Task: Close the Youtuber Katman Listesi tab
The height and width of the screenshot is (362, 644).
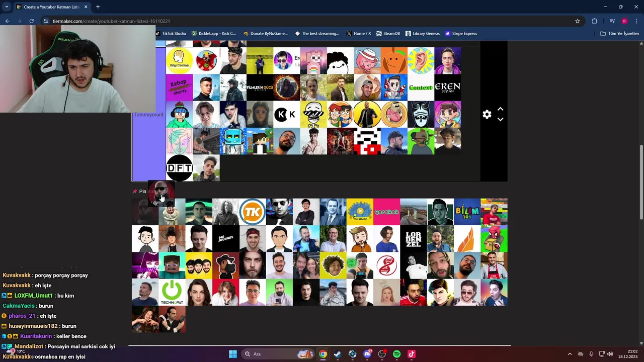Action: (x=86, y=7)
